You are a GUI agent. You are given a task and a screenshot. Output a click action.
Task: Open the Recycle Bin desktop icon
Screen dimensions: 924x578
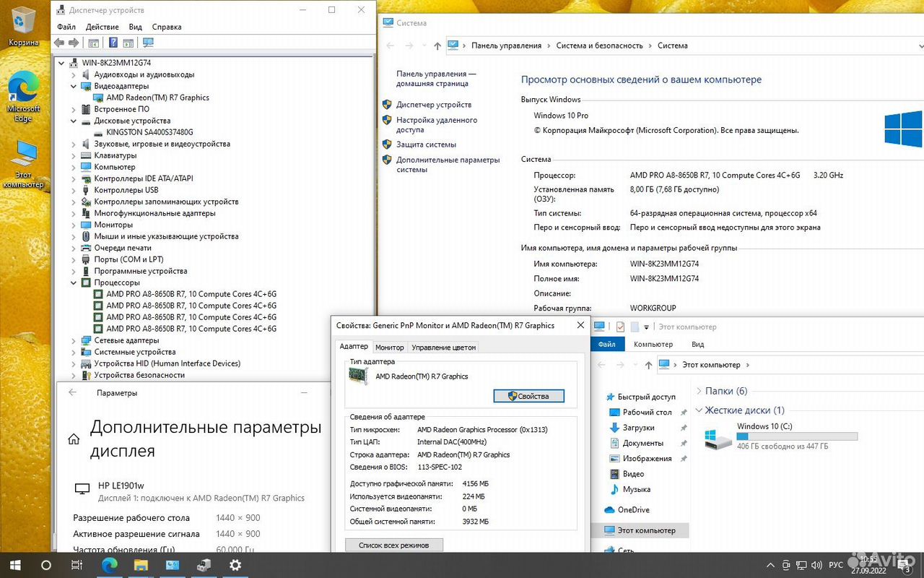24,26
